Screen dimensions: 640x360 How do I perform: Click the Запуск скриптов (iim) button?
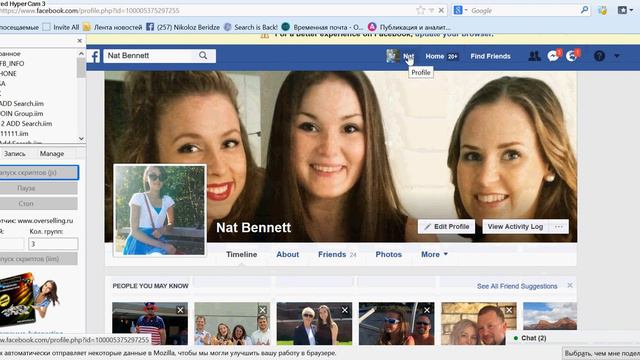click(38, 259)
